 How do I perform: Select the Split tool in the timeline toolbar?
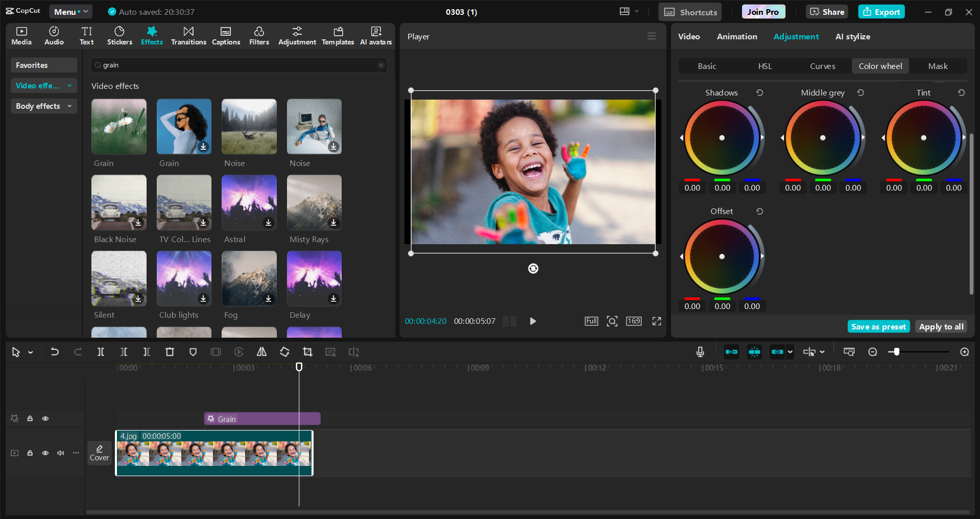pyautogui.click(x=101, y=351)
